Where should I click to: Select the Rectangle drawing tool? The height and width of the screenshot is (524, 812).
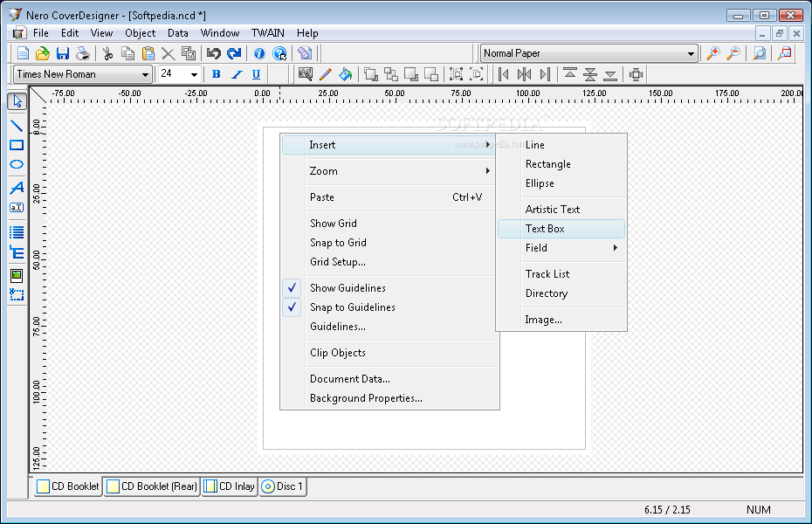17,145
